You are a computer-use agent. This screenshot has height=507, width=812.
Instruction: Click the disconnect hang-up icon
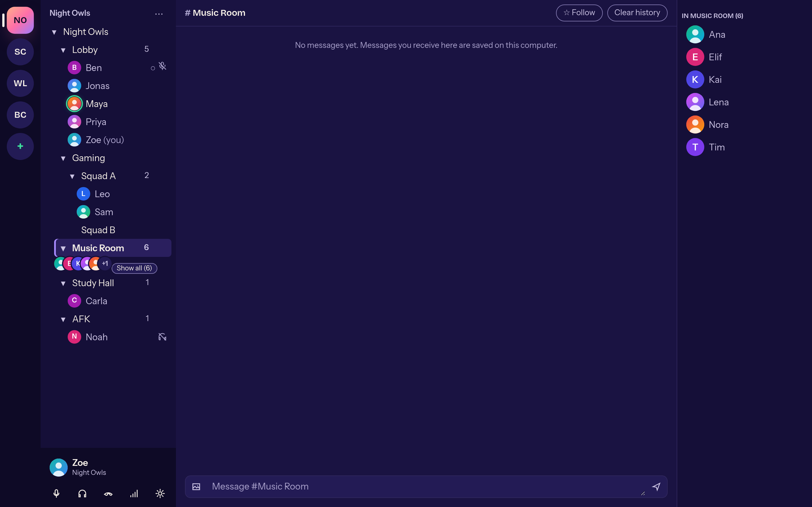coord(108,493)
